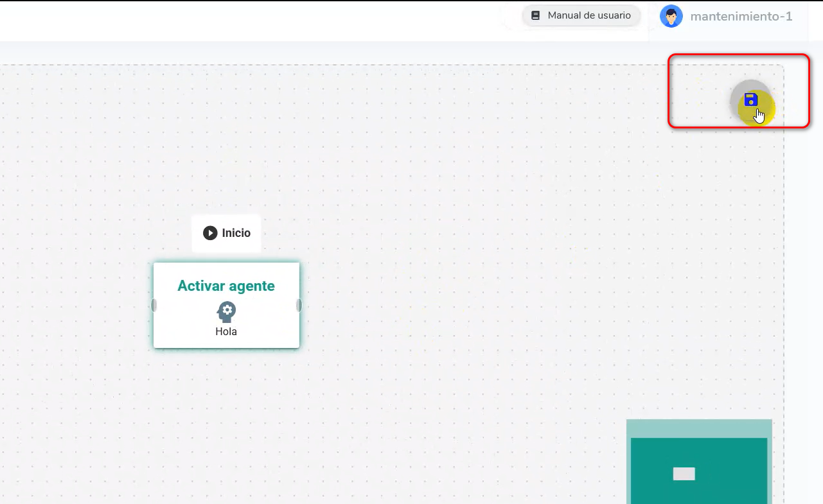Click the "Hola" label in the agent node

[226, 332]
